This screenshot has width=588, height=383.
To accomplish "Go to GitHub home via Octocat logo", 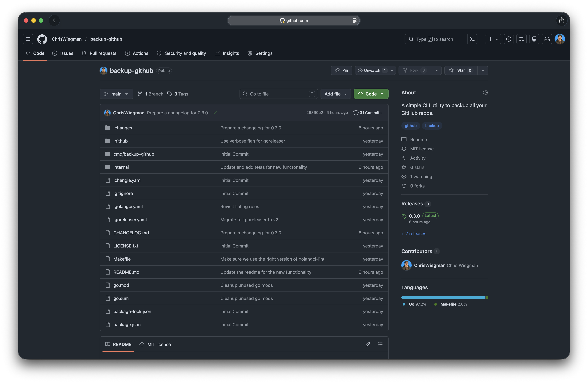I will click(x=42, y=39).
